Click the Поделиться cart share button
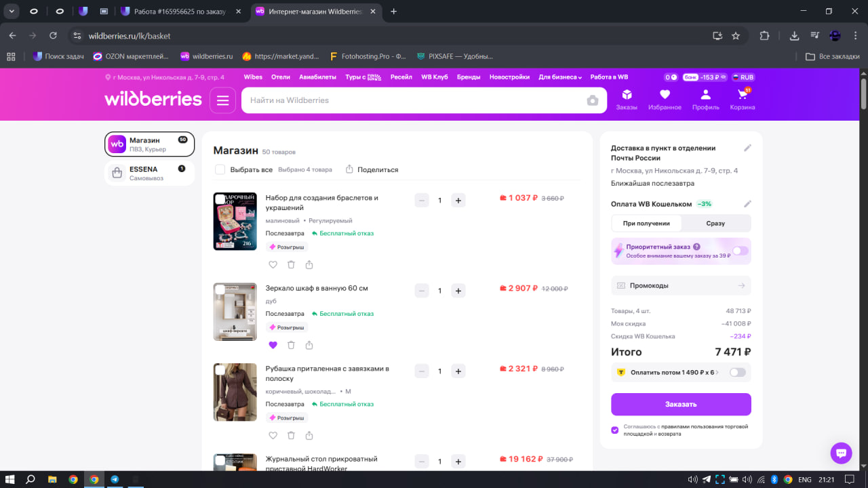 372,169
